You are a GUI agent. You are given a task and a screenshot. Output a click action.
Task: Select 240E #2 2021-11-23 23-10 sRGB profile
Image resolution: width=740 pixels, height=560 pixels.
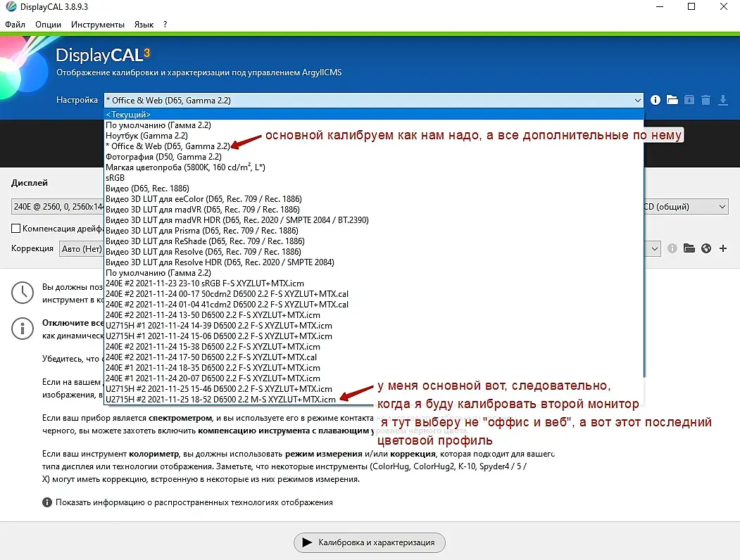[374, 284]
